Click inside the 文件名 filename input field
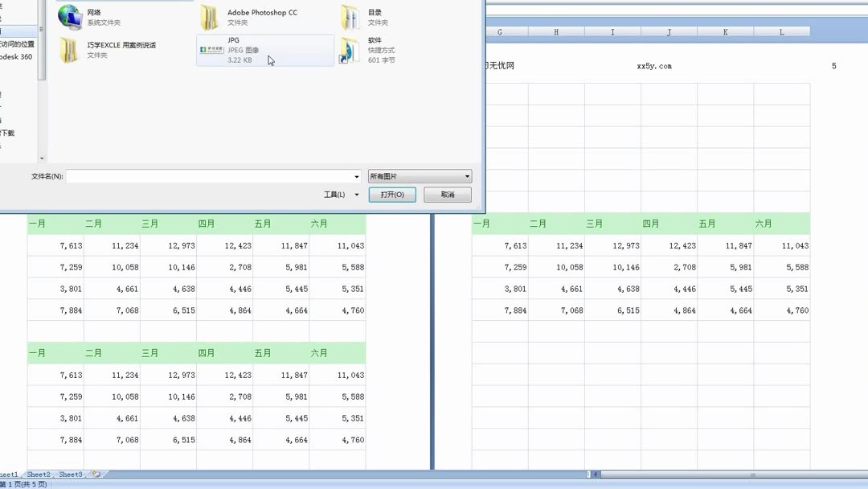The width and height of the screenshot is (868, 489). 209,177
